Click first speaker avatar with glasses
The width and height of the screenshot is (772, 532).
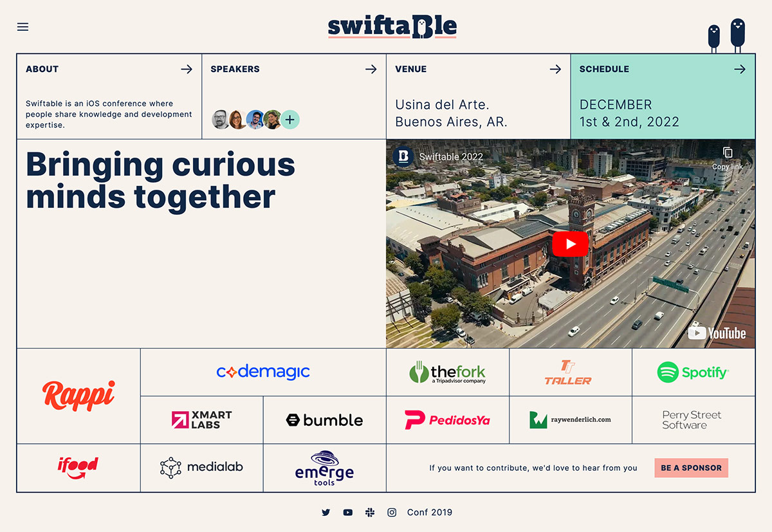point(221,120)
